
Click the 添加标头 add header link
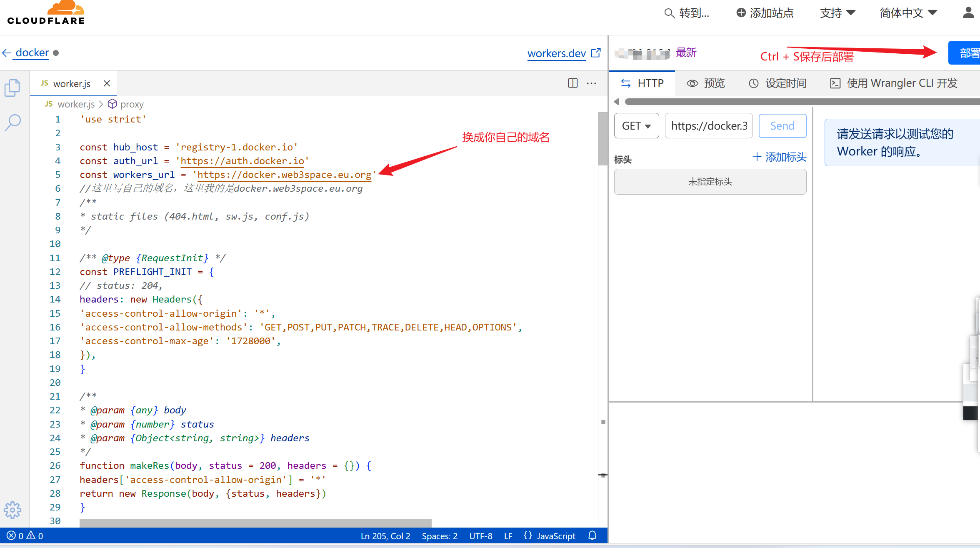tap(779, 157)
